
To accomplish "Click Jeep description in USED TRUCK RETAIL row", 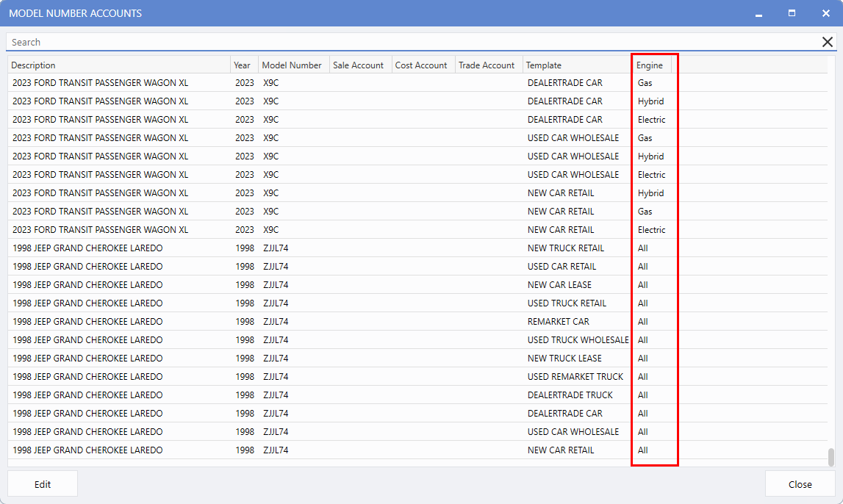I will tap(87, 303).
